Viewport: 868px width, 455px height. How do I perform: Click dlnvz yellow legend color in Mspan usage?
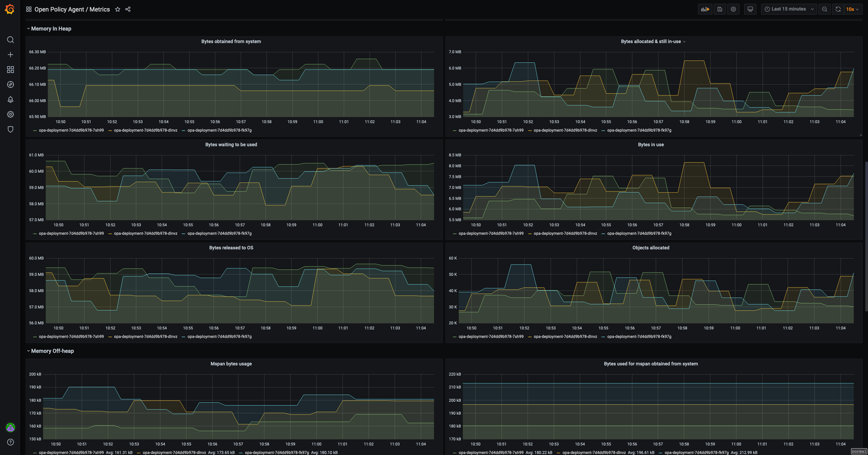pos(139,453)
